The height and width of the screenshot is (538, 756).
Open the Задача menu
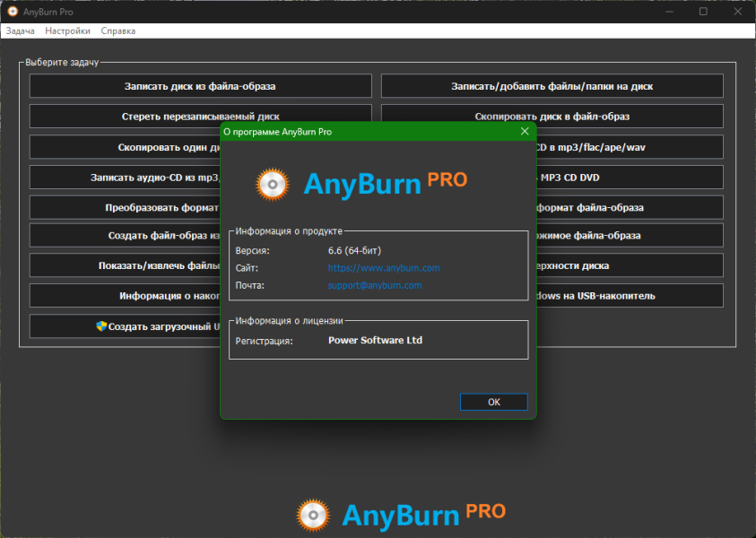point(20,30)
